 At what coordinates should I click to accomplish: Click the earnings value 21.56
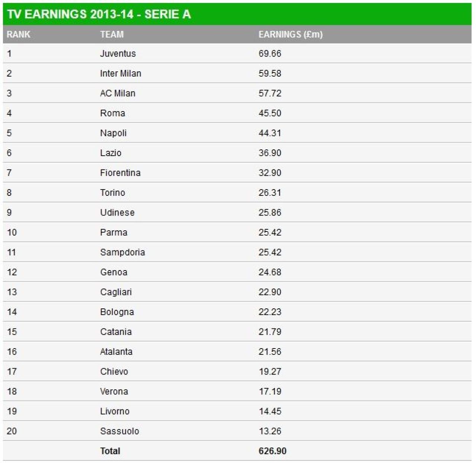[270, 352]
